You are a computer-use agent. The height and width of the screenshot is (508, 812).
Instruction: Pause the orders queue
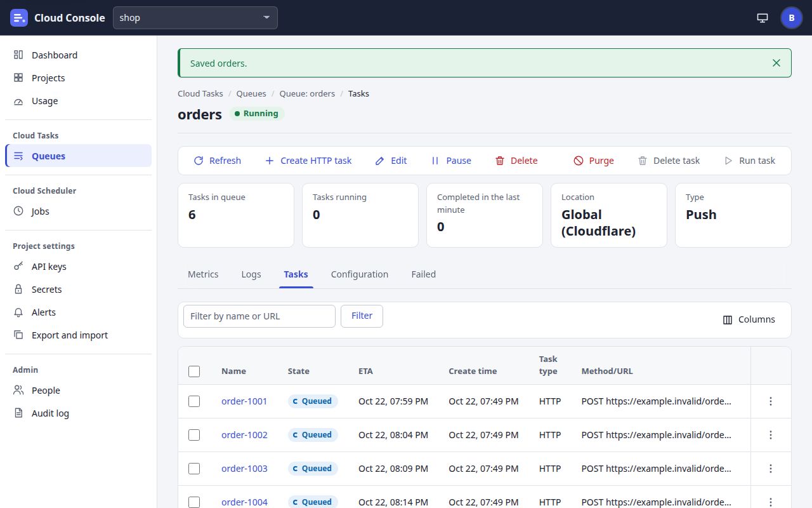click(450, 161)
